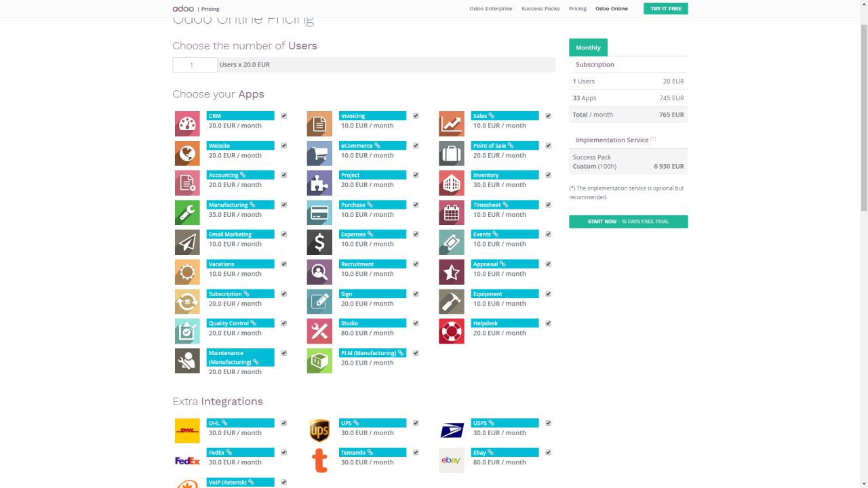Click the Inventory building icon

pos(452,183)
